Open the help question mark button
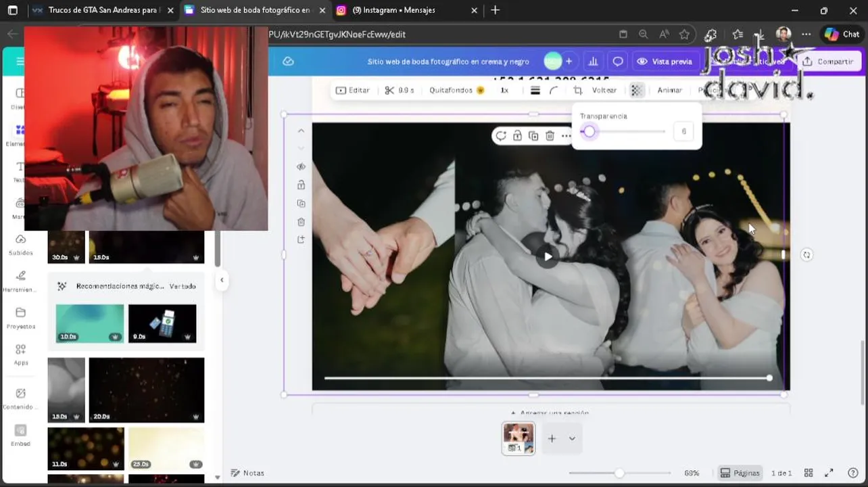Image resolution: width=868 pixels, height=487 pixels. (x=852, y=473)
